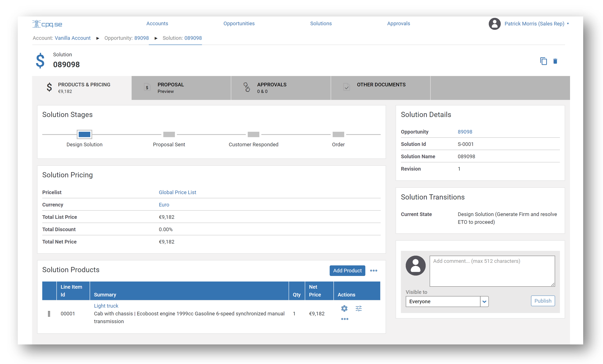This screenshot has height=364, width=603.
Task: Delete the solution with trash icon
Action: pos(555,61)
